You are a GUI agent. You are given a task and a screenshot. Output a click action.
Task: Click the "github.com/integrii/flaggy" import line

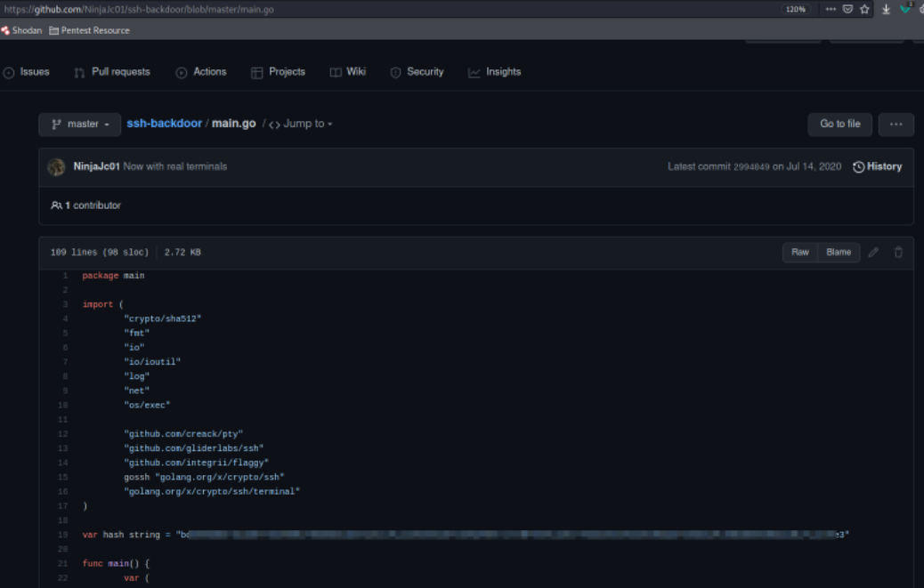(196, 463)
